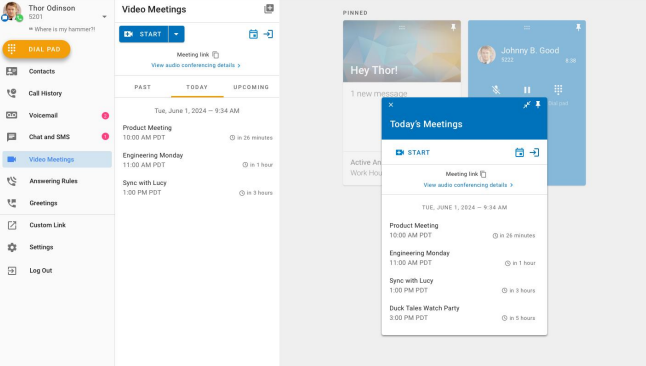Open Voicemail in the sidebar
Viewport: 646px width, 366px height.
(x=57, y=115)
